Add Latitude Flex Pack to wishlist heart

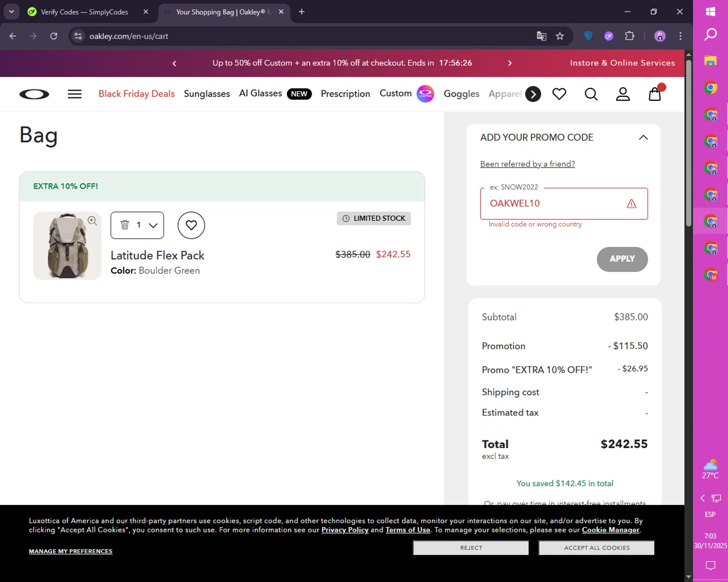(191, 225)
